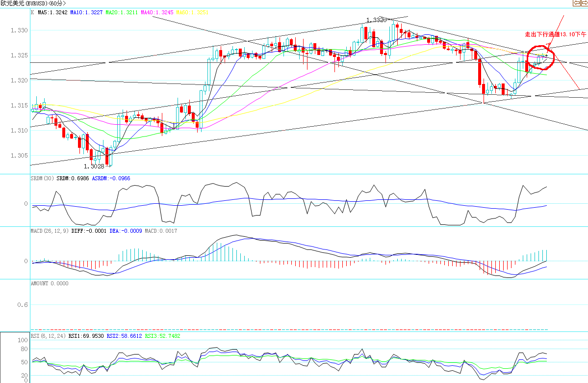Select the MA5:1.3242 moving average label
The height and width of the screenshot is (383, 588).
52,12
